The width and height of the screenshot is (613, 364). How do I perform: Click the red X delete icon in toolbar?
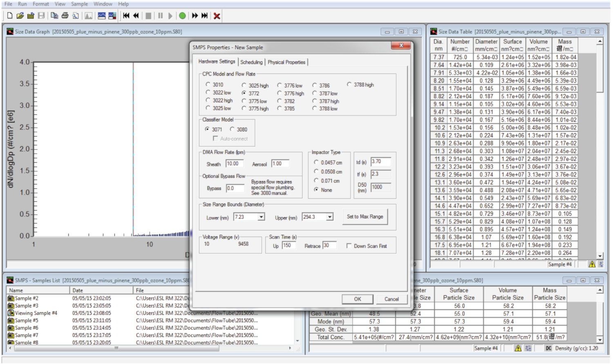tap(217, 16)
